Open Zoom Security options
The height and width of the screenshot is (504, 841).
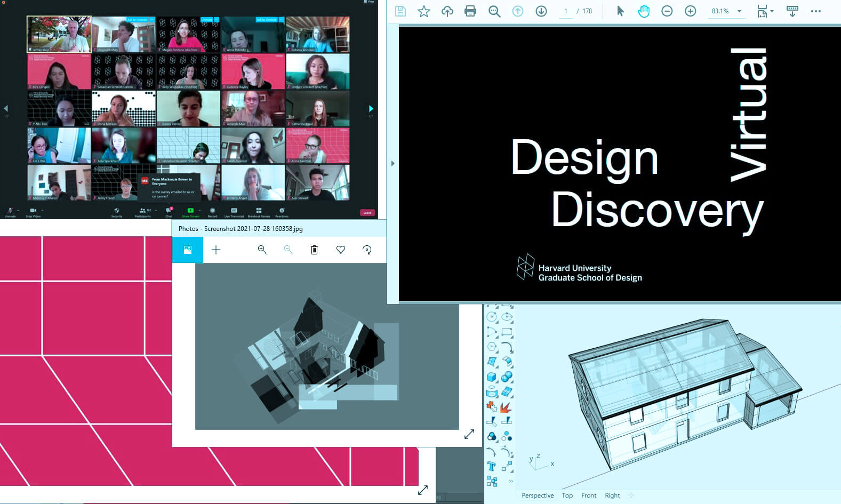click(117, 212)
